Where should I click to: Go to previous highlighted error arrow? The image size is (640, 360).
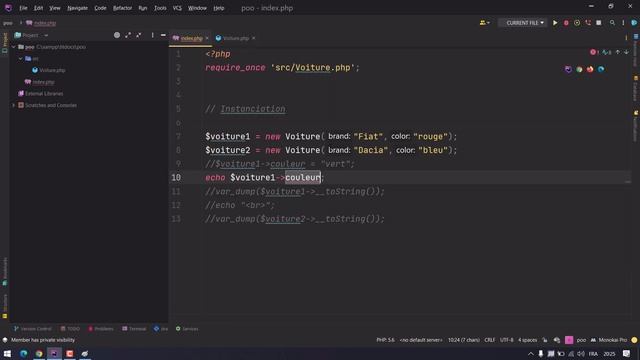click(x=618, y=52)
